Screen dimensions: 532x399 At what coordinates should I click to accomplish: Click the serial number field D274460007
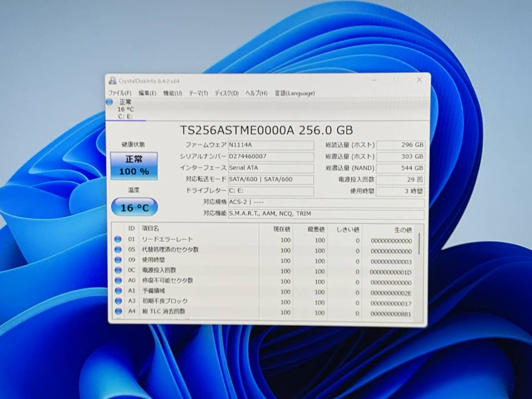[271, 156]
